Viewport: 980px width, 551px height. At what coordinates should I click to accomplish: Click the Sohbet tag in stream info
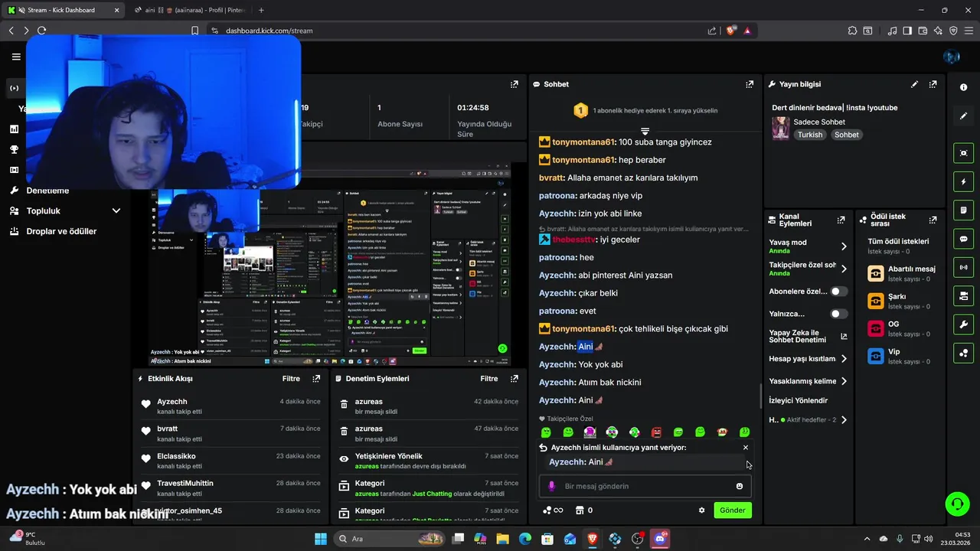click(847, 135)
